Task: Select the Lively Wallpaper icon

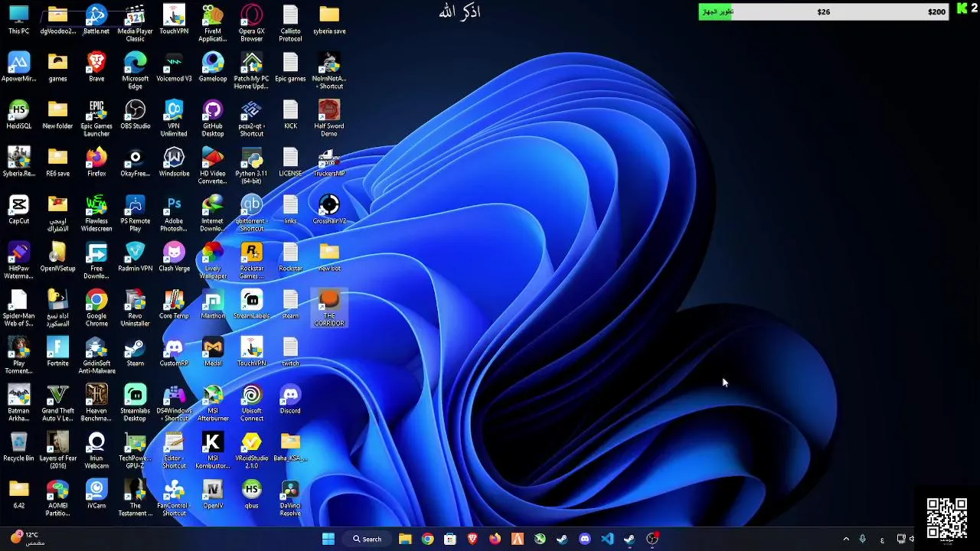Action: (213, 261)
